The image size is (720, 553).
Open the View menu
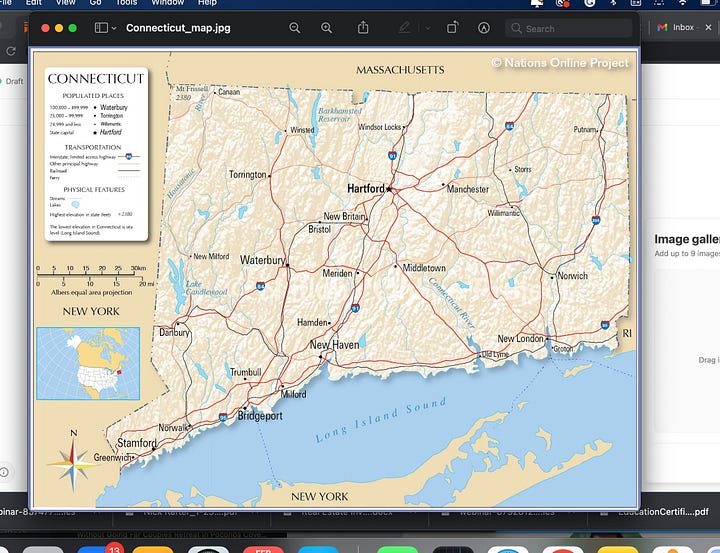point(66,2)
